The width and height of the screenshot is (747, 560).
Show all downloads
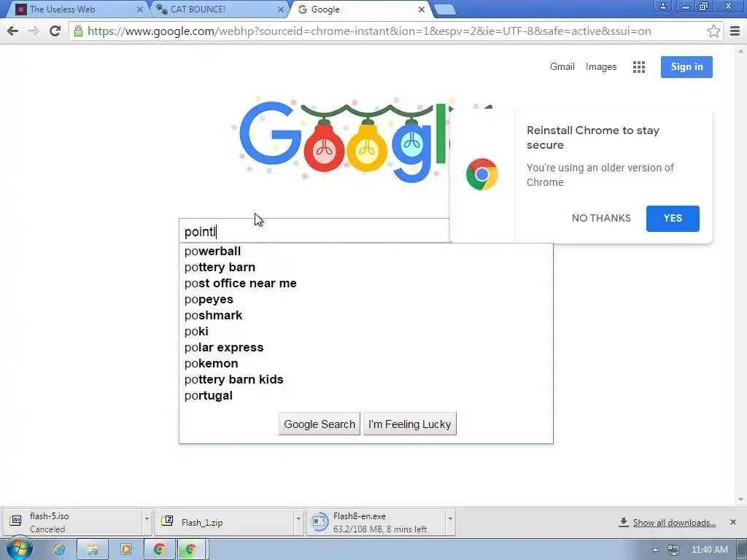(x=673, y=522)
